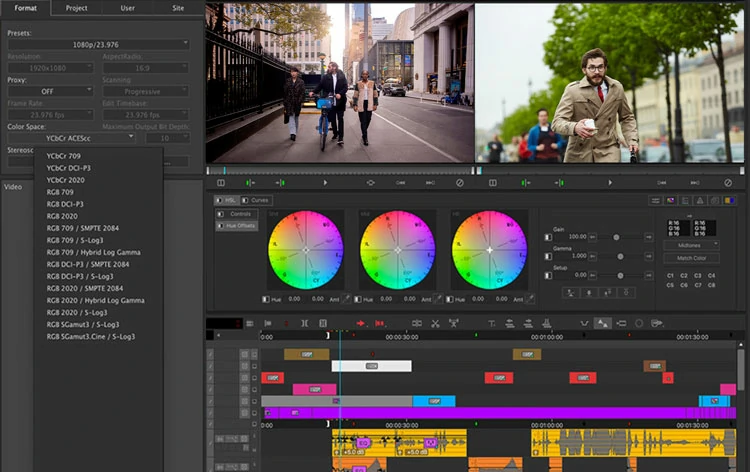Click the Hue Offsets button
This screenshot has height=472, width=750.
coord(239,226)
